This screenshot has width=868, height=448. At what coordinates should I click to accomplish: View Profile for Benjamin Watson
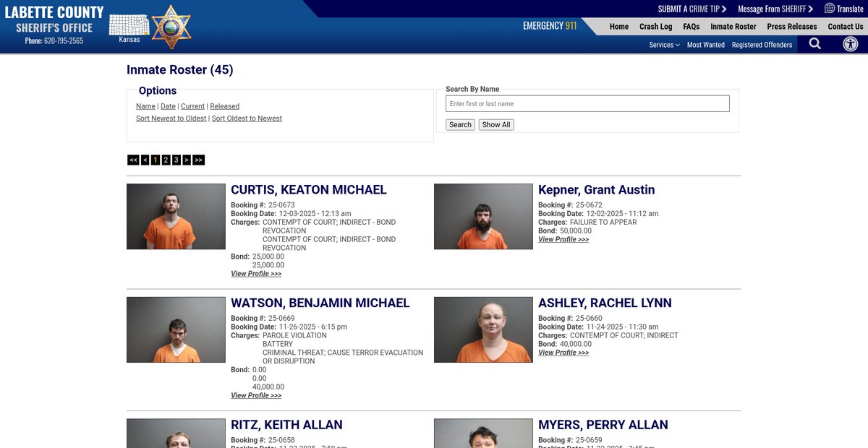(x=256, y=395)
